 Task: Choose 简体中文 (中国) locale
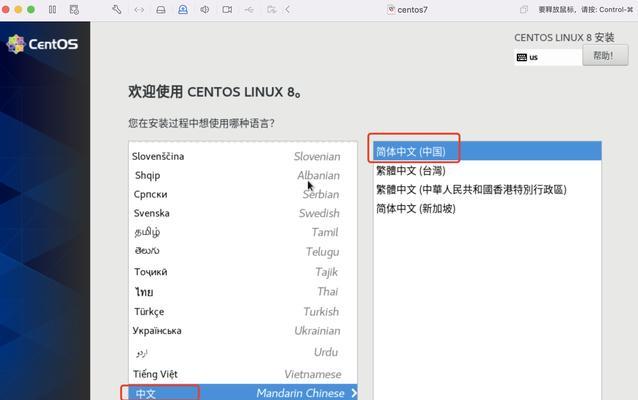coord(487,151)
